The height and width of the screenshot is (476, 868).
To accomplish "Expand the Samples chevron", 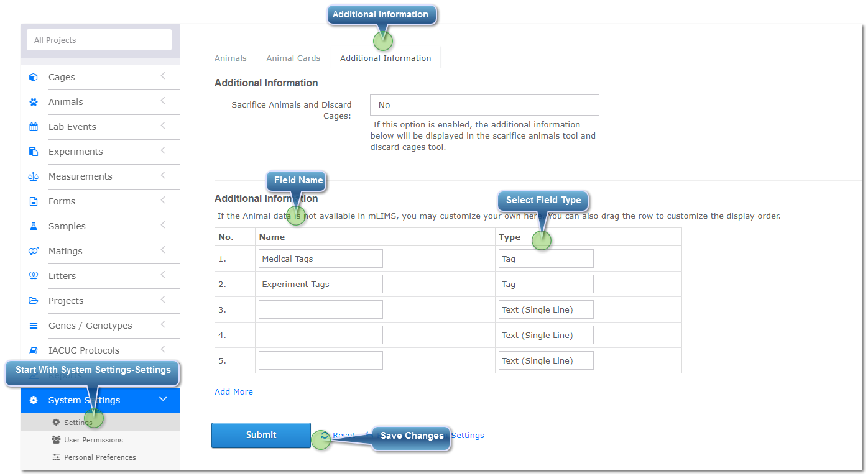I will (163, 225).
